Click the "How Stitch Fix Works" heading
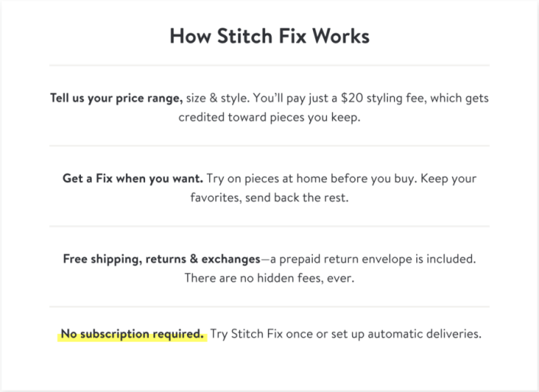Viewport: 539px width, 392px height. point(269,37)
